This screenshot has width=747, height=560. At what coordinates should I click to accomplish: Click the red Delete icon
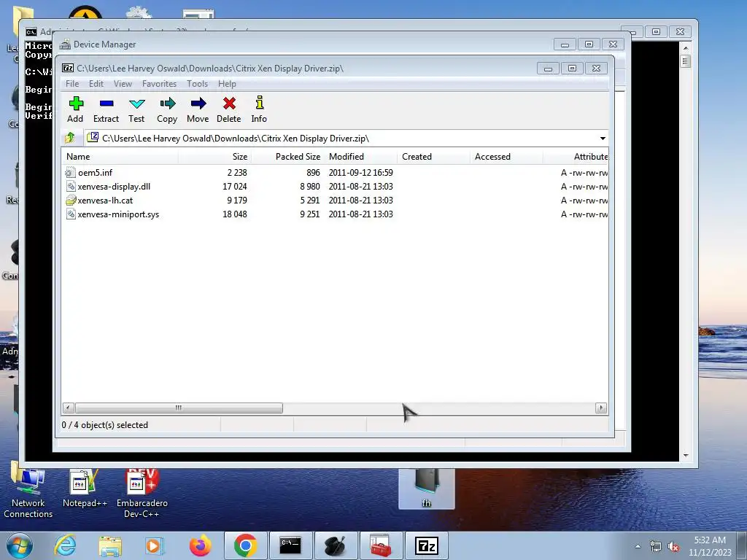[229, 104]
